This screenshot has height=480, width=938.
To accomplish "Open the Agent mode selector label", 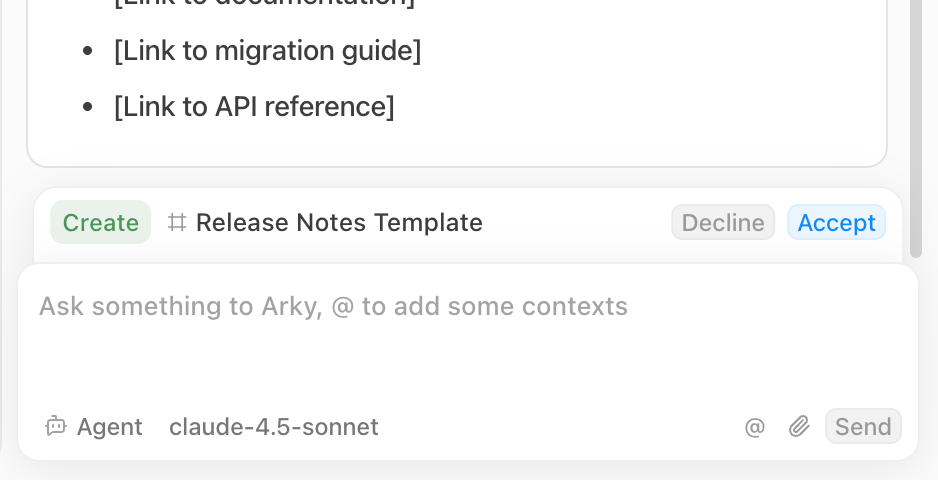I will coord(109,427).
